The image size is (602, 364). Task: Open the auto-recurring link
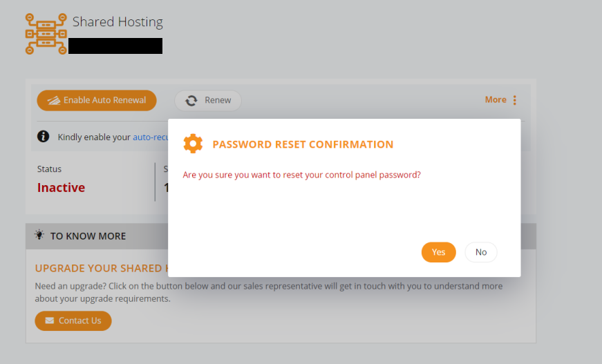150,137
